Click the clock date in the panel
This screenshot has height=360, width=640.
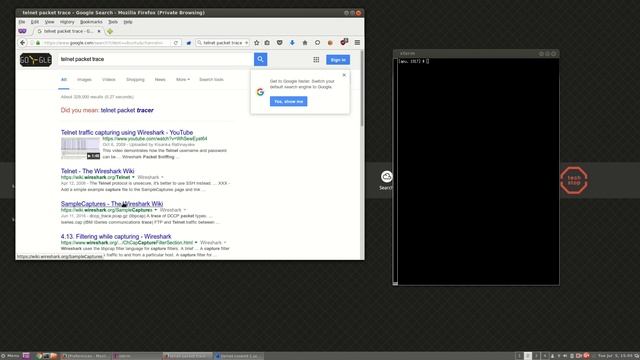click(x=614, y=356)
